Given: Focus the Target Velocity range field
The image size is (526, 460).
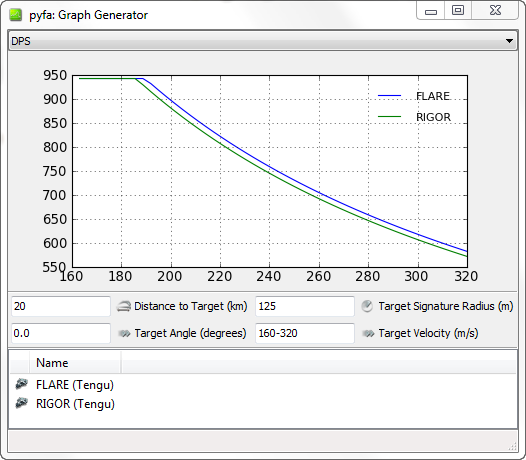Looking at the screenshot, I should 305,334.
